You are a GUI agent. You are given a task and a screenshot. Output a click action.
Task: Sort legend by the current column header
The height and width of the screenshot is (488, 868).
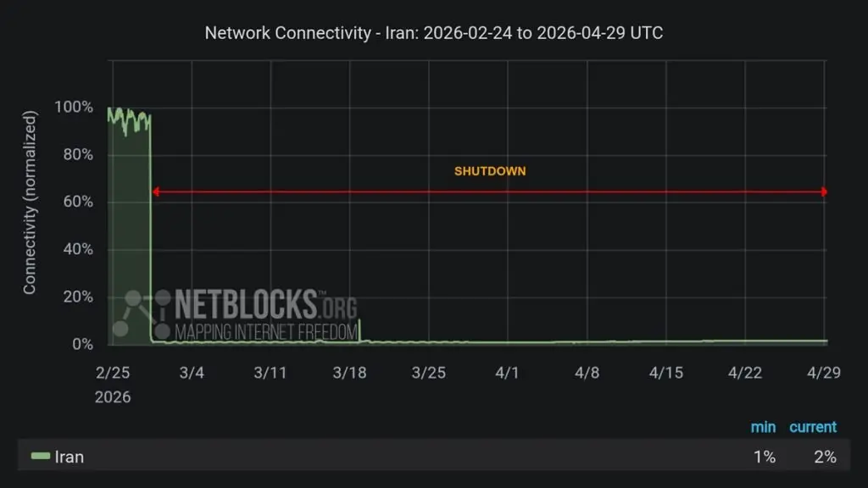[812, 427]
